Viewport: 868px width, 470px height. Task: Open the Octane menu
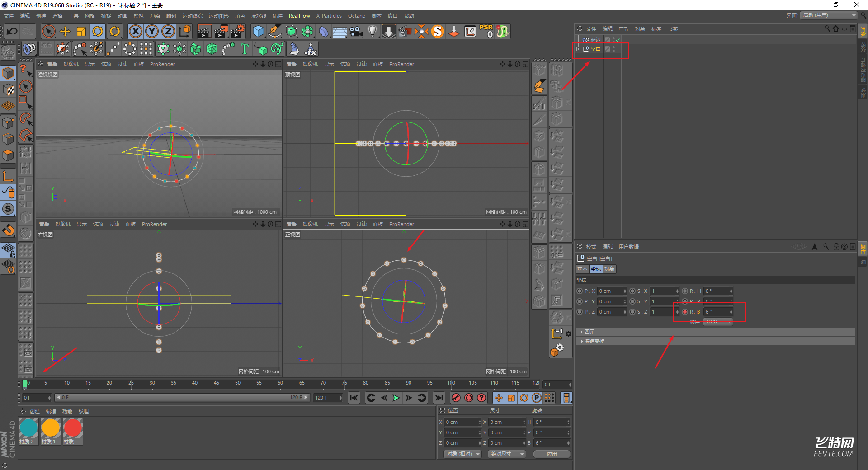click(x=356, y=16)
